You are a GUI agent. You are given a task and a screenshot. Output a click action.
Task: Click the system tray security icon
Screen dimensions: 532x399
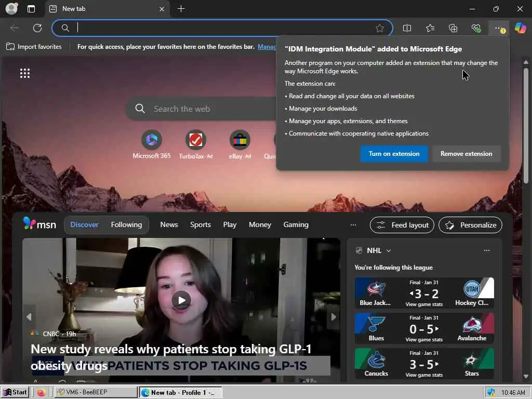(x=491, y=393)
